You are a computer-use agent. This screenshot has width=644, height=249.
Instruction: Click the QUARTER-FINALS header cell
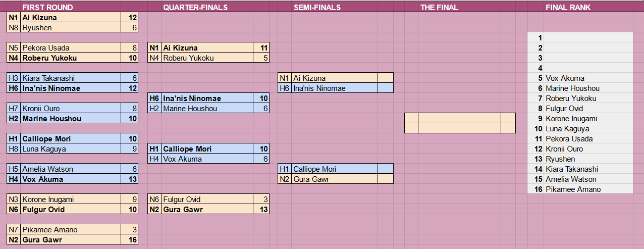pyautogui.click(x=195, y=7)
